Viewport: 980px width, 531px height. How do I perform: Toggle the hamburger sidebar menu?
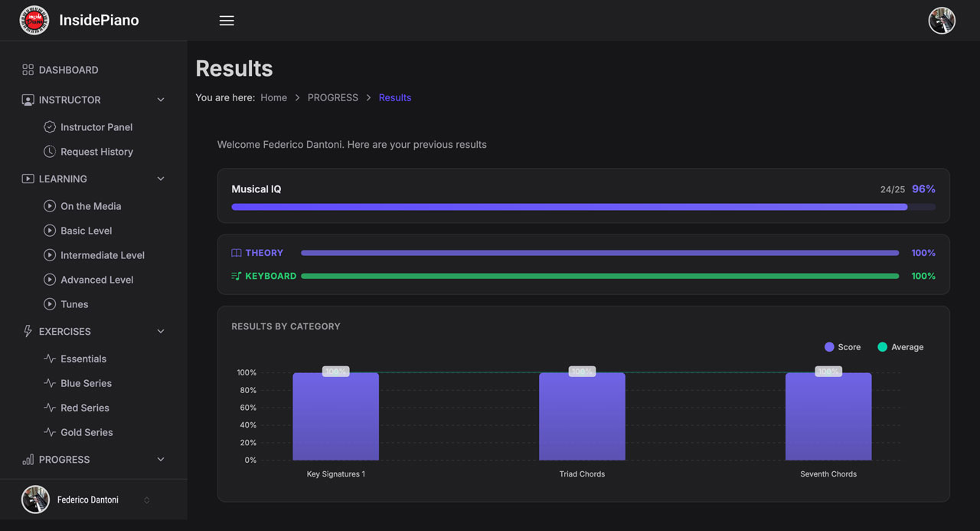[227, 21]
